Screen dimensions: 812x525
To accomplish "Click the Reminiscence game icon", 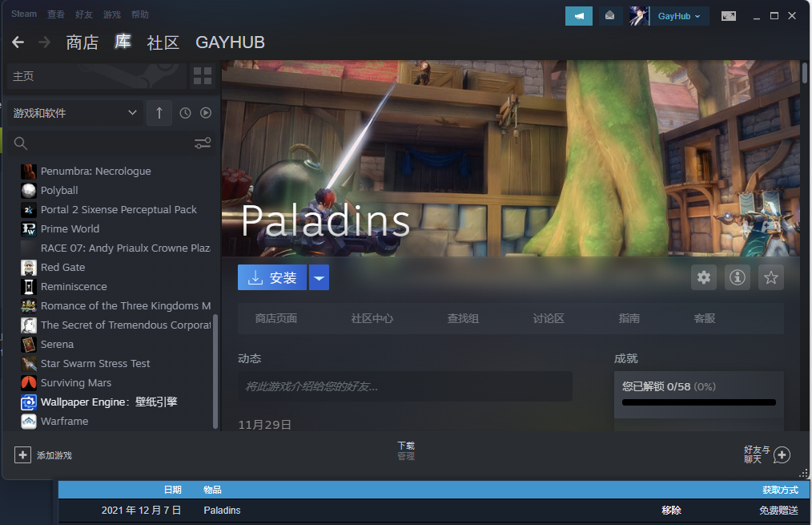I will pos(29,287).
